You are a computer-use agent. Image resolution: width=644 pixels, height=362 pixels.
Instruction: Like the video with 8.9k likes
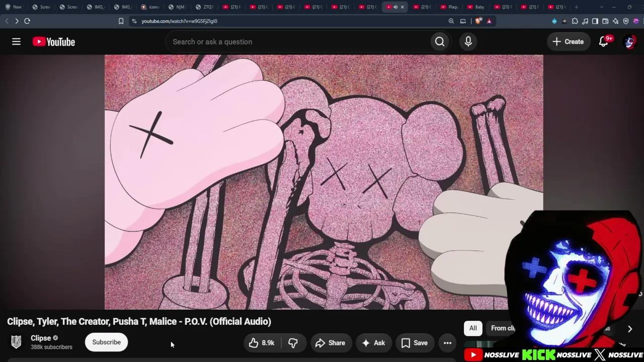(262, 343)
